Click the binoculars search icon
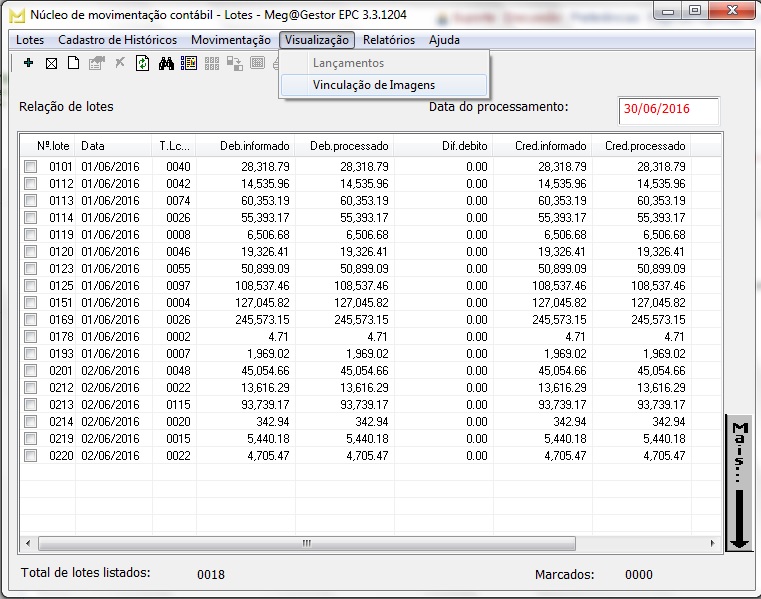Viewport: 761px width, 599px height. [x=166, y=63]
